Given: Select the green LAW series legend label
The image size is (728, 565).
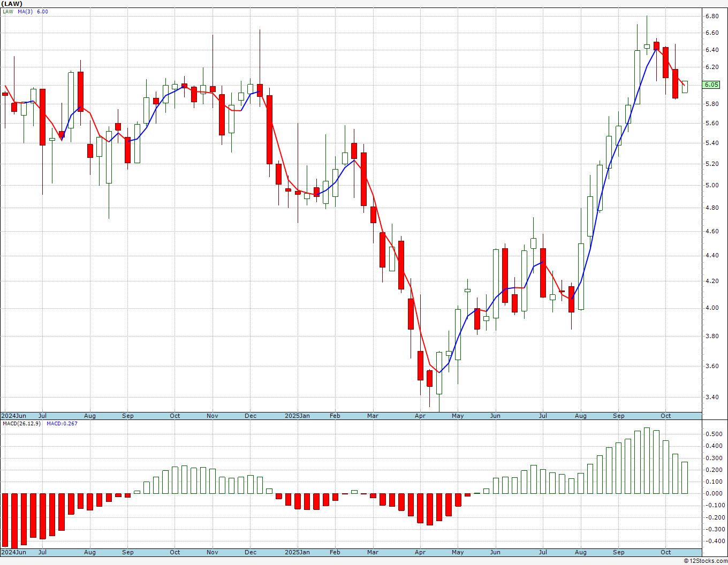Looking at the screenshot, I should 8,11.
